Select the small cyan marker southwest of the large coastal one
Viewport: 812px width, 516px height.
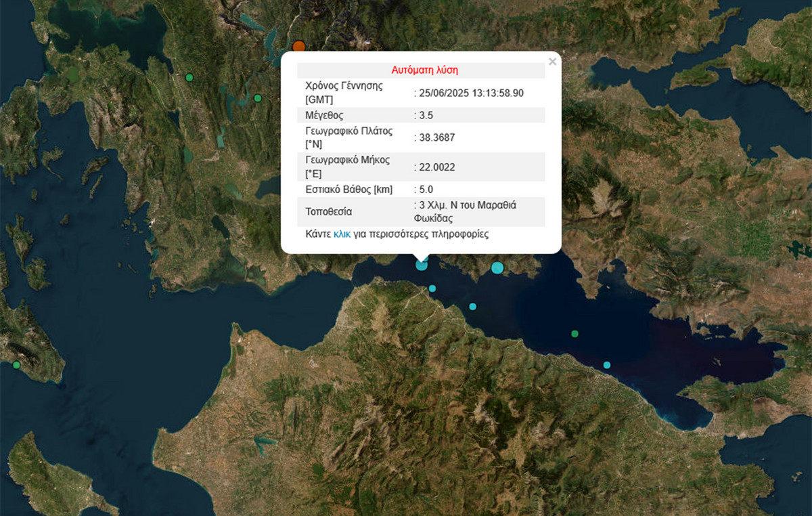point(472,306)
